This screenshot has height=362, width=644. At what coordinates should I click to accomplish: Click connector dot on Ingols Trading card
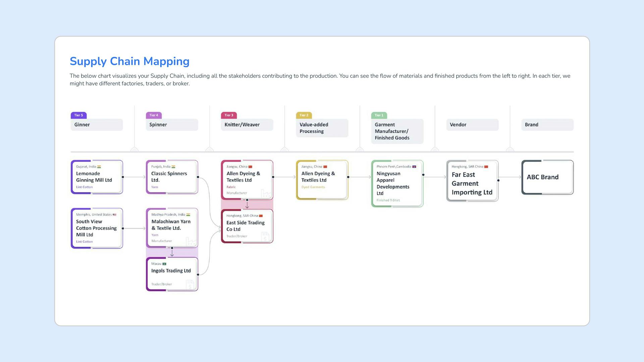198,275
